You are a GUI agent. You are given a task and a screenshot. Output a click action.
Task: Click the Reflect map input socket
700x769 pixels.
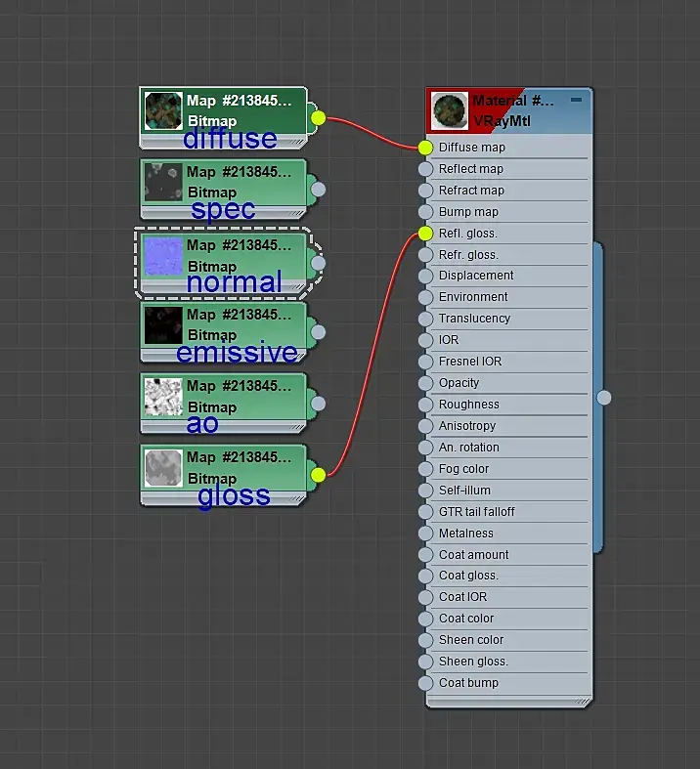coord(426,169)
